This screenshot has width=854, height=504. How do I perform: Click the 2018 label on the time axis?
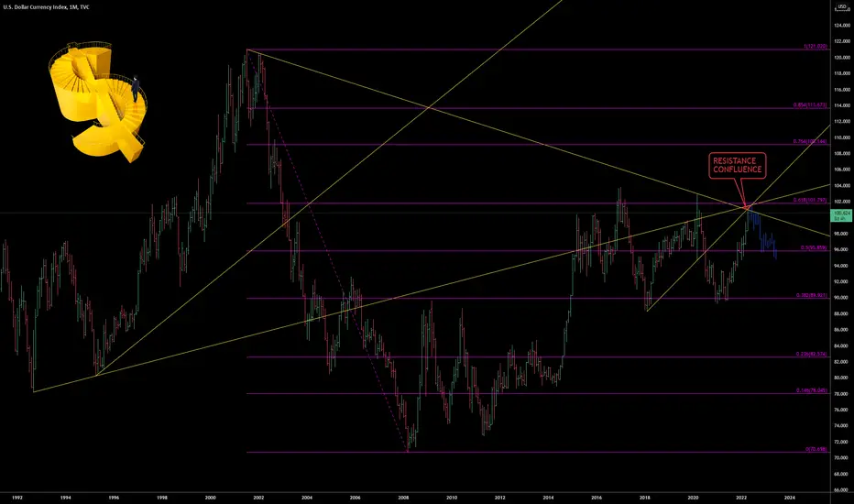tap(645, 498)
